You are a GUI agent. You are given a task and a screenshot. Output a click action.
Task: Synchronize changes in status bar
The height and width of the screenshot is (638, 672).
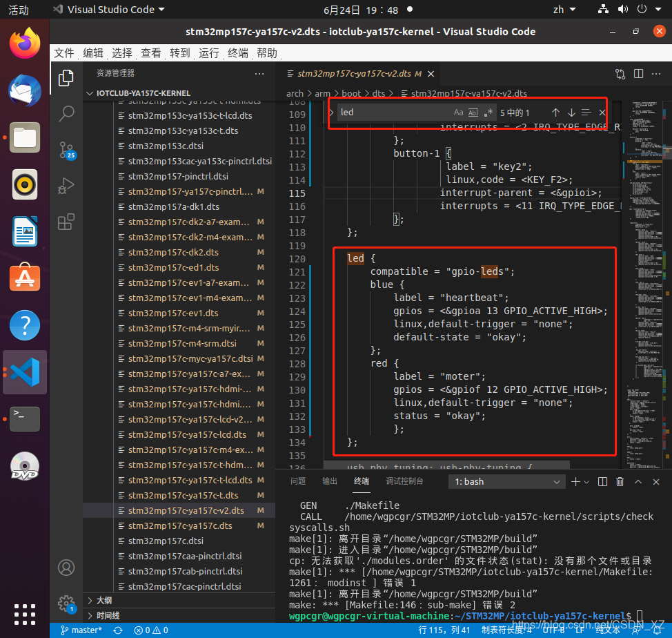(118, 630)
